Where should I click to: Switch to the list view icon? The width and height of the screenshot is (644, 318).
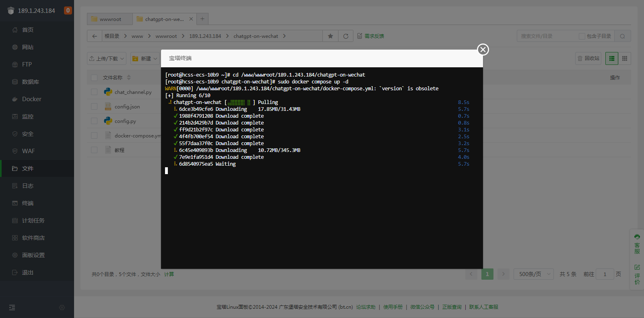612,58
